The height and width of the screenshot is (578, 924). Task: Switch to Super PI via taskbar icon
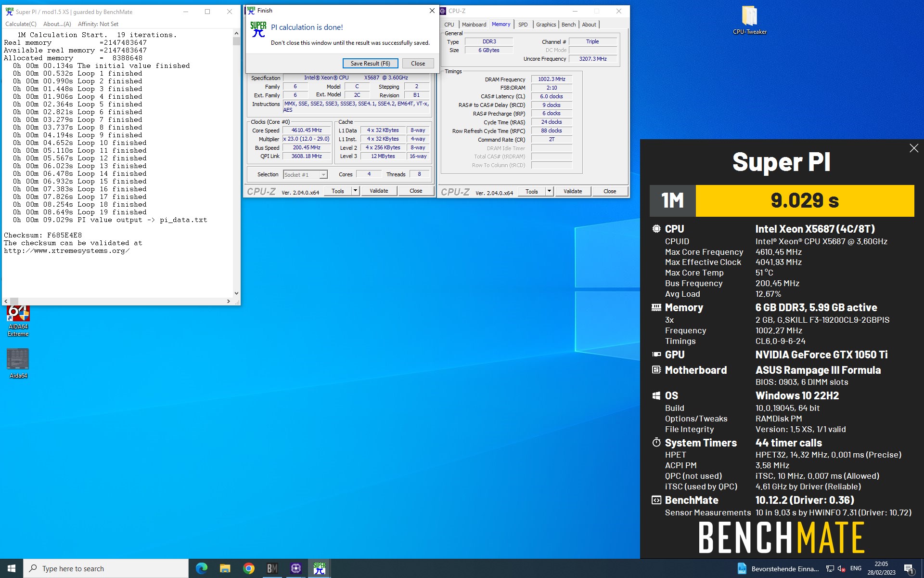319,568
